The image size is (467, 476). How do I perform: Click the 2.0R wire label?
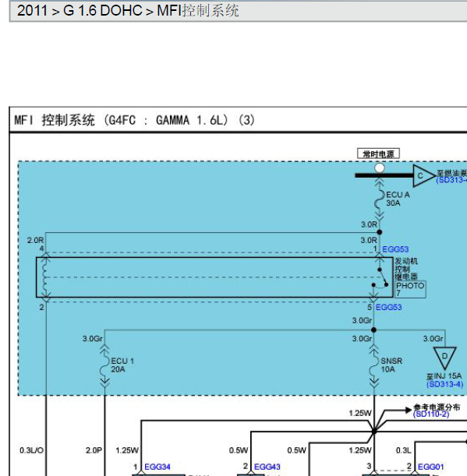(x=35, y=240)
